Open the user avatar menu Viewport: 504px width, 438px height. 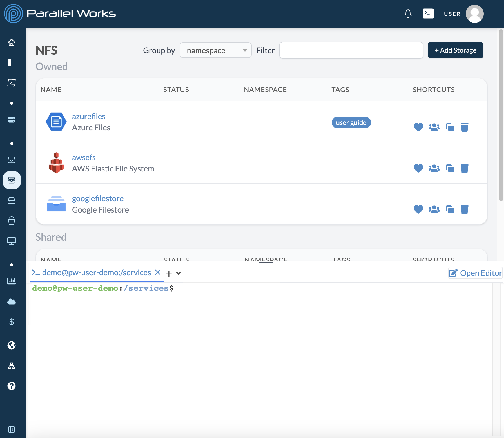(474, 14)
